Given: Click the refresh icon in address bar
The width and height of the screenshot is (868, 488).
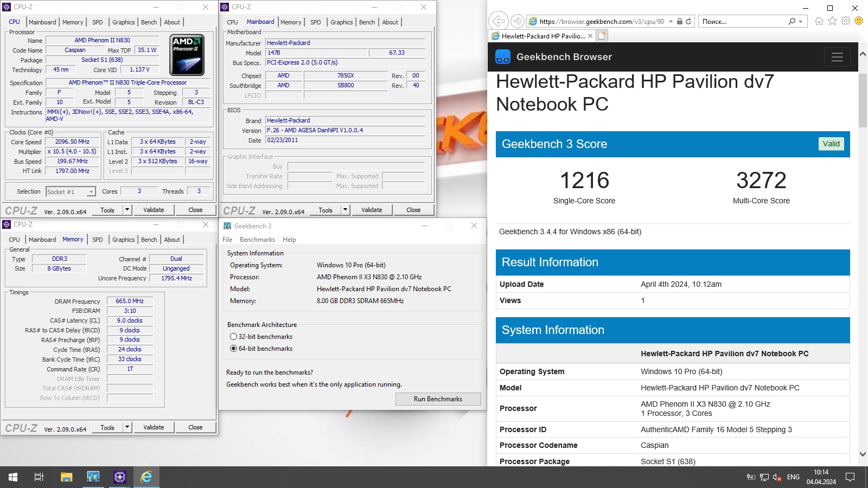Looking at the screenshot, I should tap(688, 21).
